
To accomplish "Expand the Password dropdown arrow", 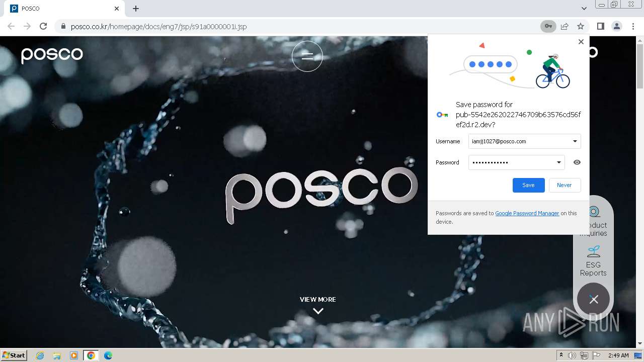I will pyautogui.click(x=558, y=162).
